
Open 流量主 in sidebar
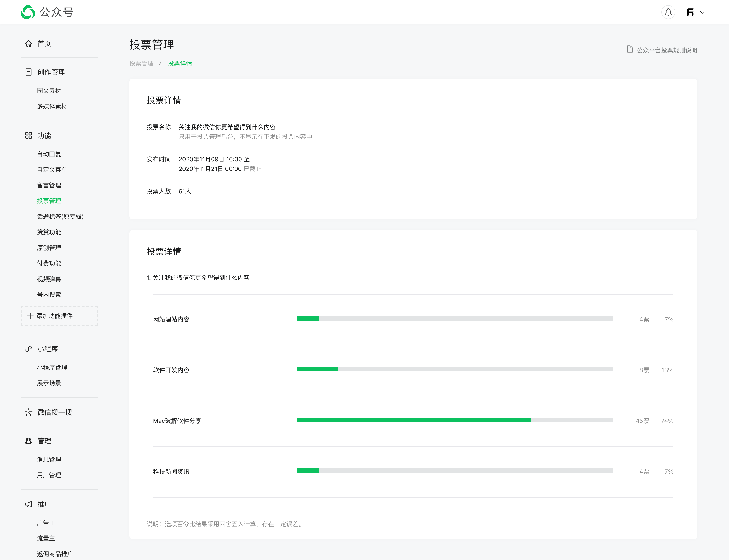click(46, 538)
